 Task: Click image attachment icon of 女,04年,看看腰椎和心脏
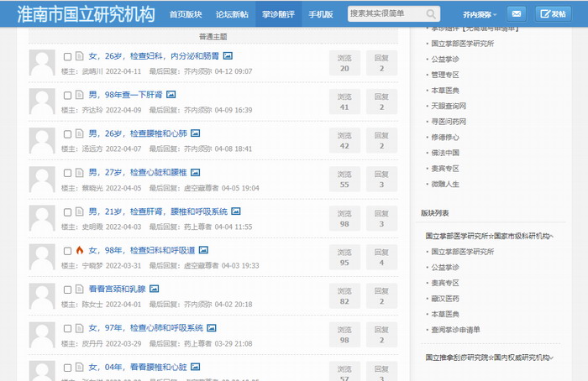[195, 367]
